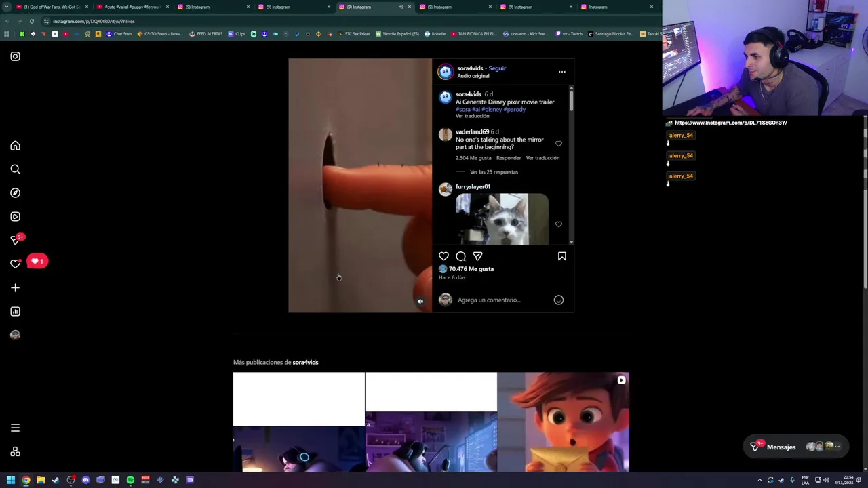Reload the page with refresh button
Screen dimensions: 868x488
pyautogui.click(x=31, y=21)
